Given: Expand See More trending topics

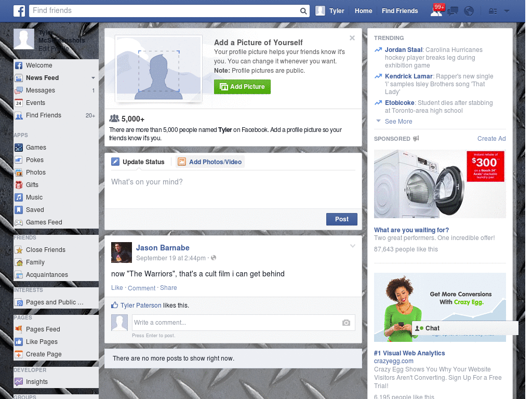Looking at the screenshot, I should click(x=398, y=122).
